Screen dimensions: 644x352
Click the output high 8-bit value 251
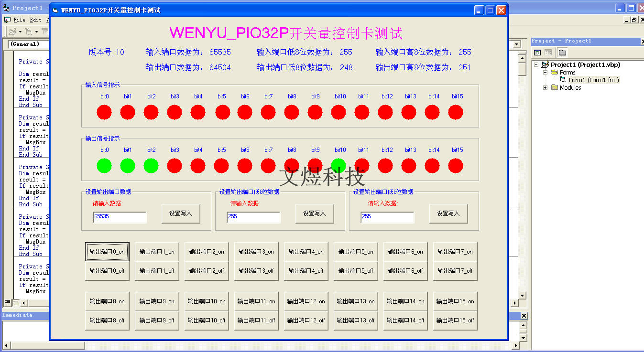tap(465, 68)
